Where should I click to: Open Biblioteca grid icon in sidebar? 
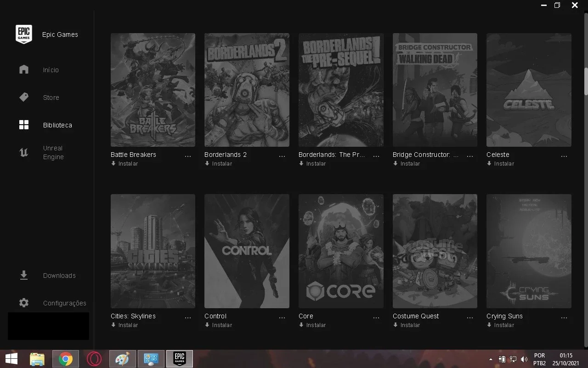click(24, 125)
